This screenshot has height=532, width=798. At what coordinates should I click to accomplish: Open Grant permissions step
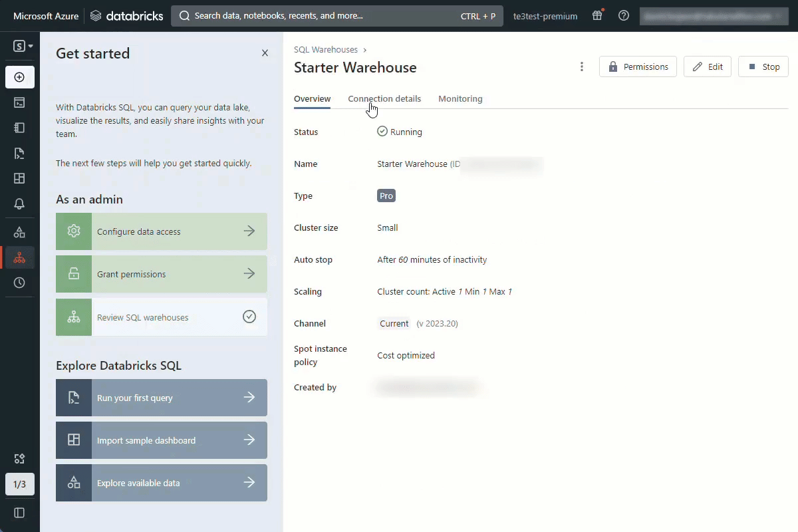point(162,274)
